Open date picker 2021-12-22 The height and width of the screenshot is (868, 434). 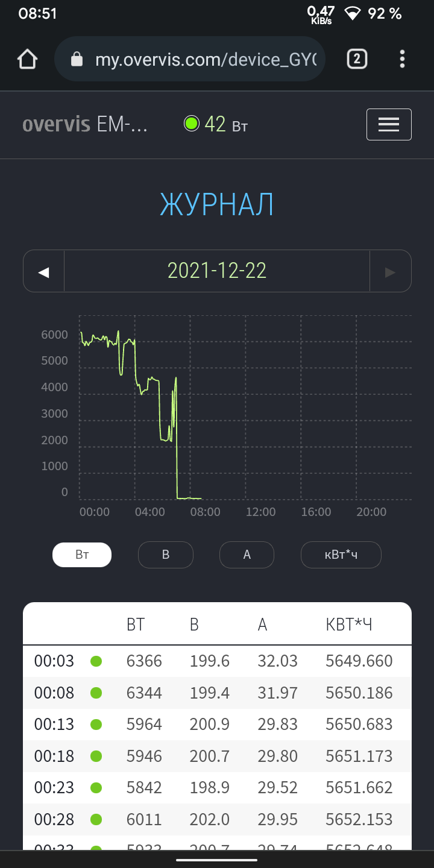[217, 271]
